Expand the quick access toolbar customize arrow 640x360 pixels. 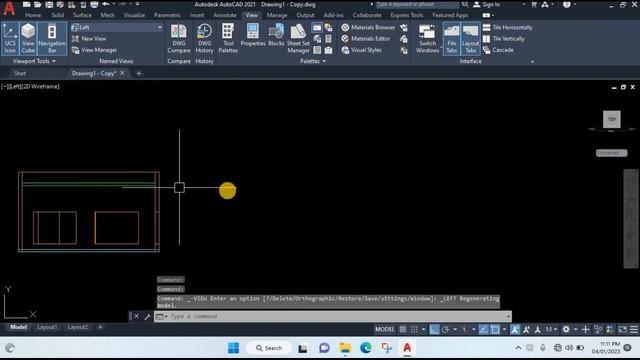tap(138, 4)
